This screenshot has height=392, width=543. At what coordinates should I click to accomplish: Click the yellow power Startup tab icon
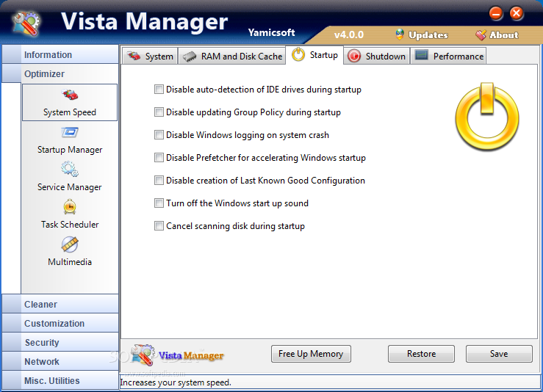tap(298, 54)
